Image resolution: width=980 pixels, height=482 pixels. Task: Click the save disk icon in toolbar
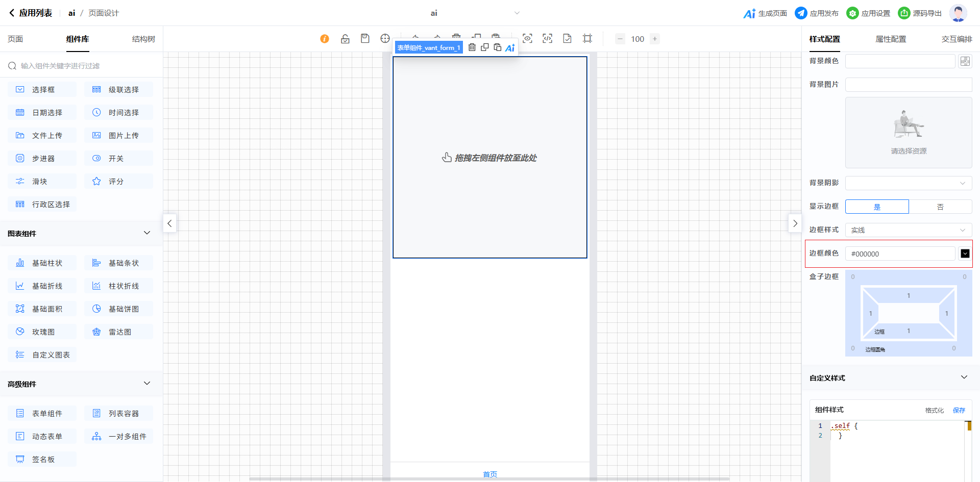[x=365, y=39]
